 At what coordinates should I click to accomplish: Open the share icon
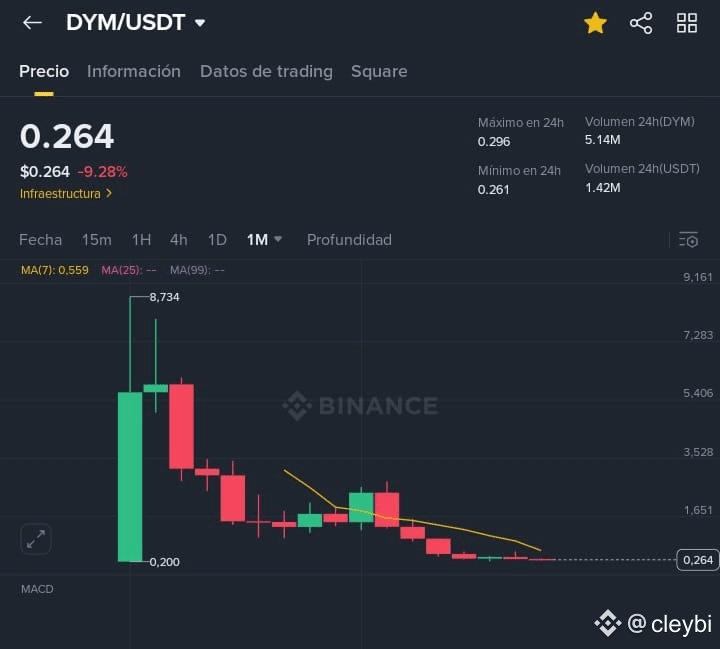coord(641,23)
